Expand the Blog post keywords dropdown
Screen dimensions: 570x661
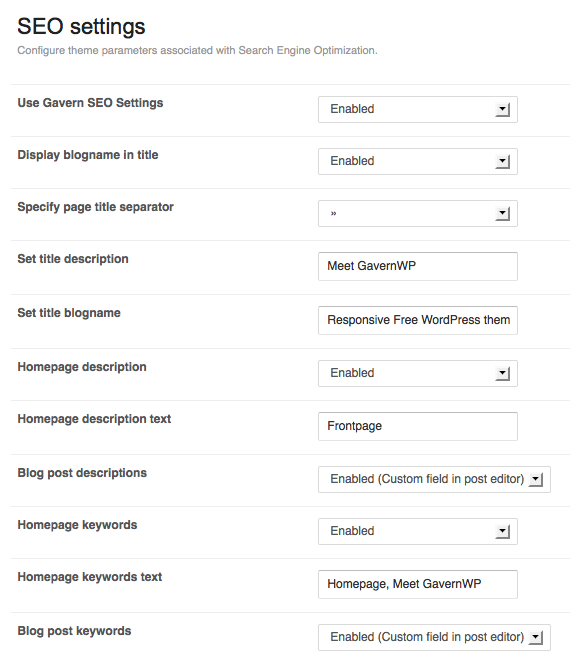click(434, 637)
